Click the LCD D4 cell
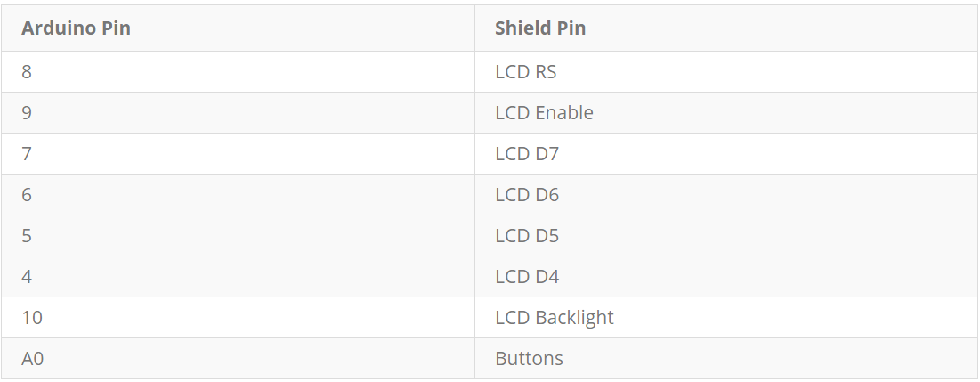The image size is (980, 382). [527, 277]
